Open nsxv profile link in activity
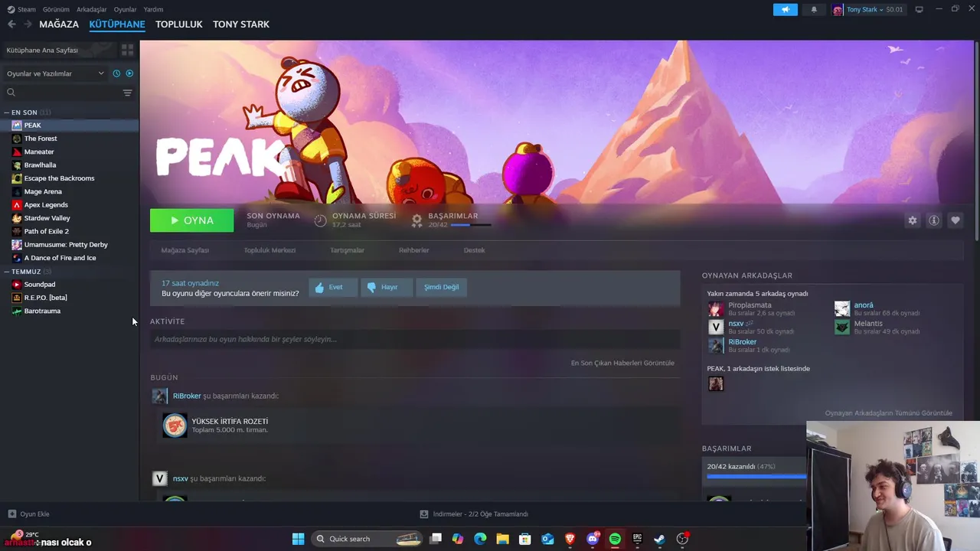This screenshot has width=980, height=551. pos(180,478)
